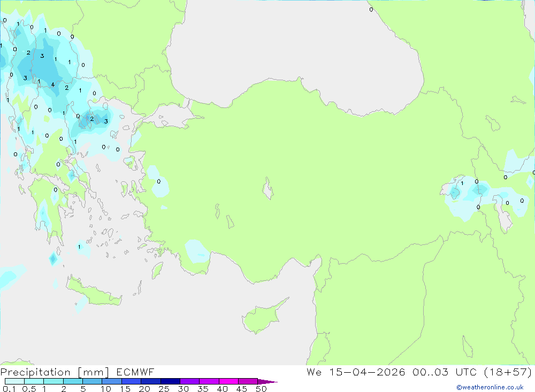Viewport: 535px width, 392px height.
Task: Click the legend tick label '30'
Action: (184, 389)
